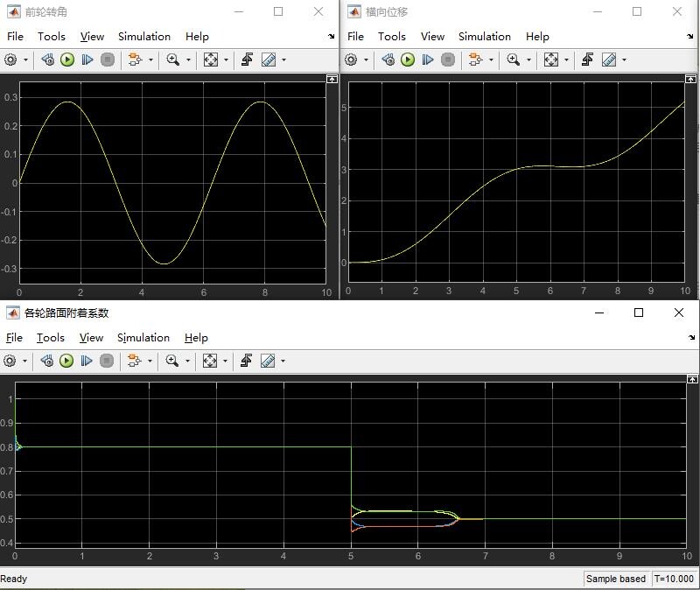Open Simulation menu in 横向位移 window

(x=485, y=37)
